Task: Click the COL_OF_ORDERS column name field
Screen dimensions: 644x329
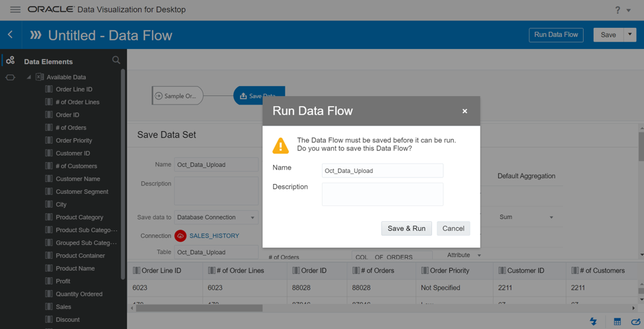Action: 392,256
